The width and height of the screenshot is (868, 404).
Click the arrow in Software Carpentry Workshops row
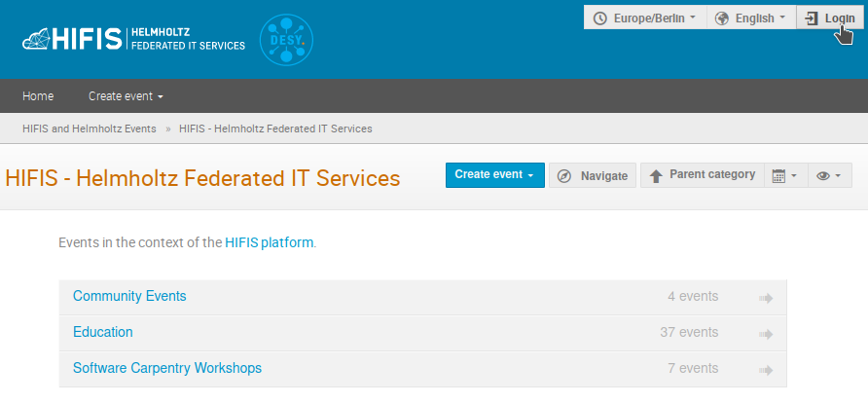766,370
